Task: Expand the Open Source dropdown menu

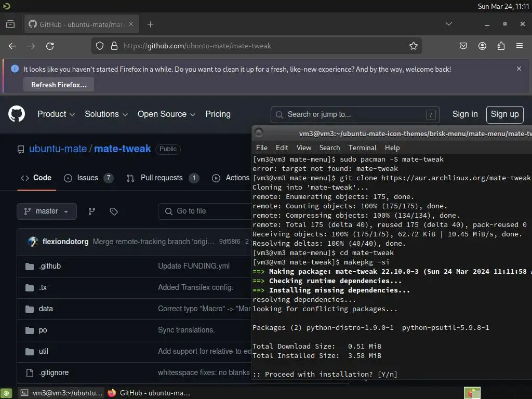Action: [x=166, y=114]
